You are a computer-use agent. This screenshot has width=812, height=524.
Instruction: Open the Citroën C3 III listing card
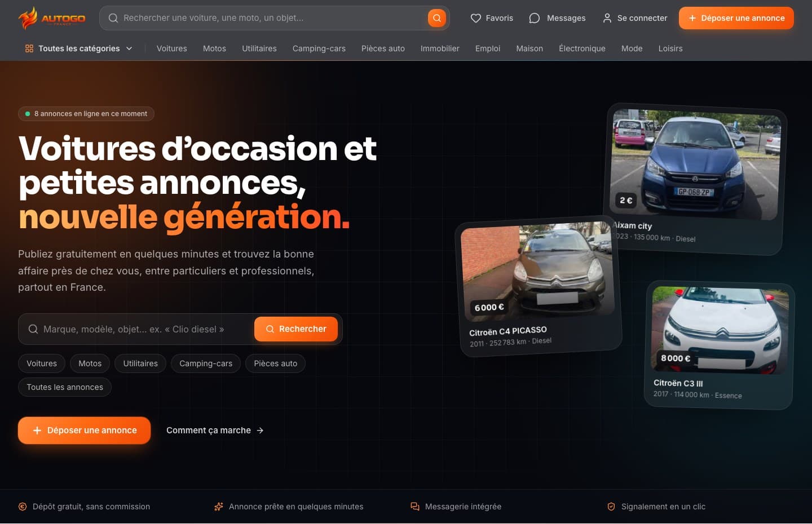719,345
